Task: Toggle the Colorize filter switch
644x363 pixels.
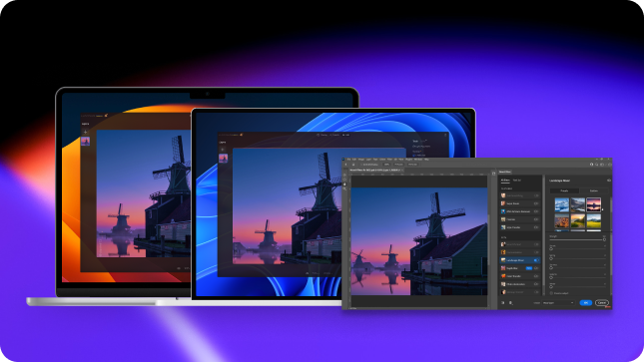Action: [536, 219]
